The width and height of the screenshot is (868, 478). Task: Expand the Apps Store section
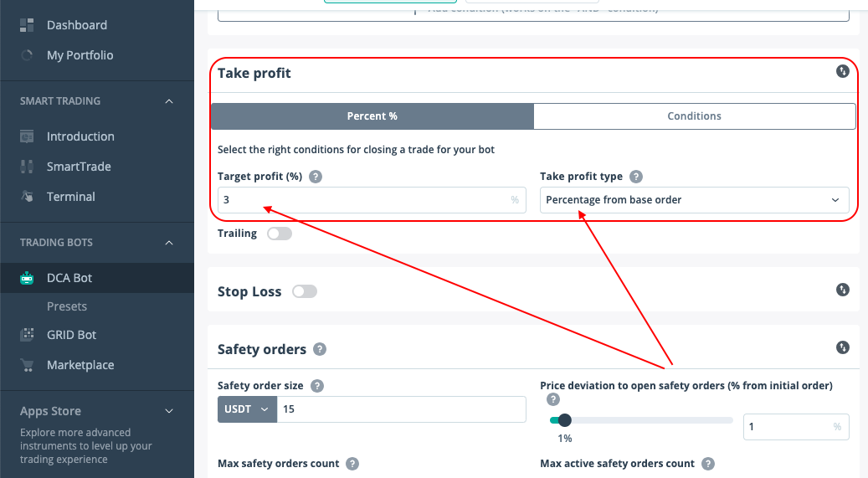[169, 411]
